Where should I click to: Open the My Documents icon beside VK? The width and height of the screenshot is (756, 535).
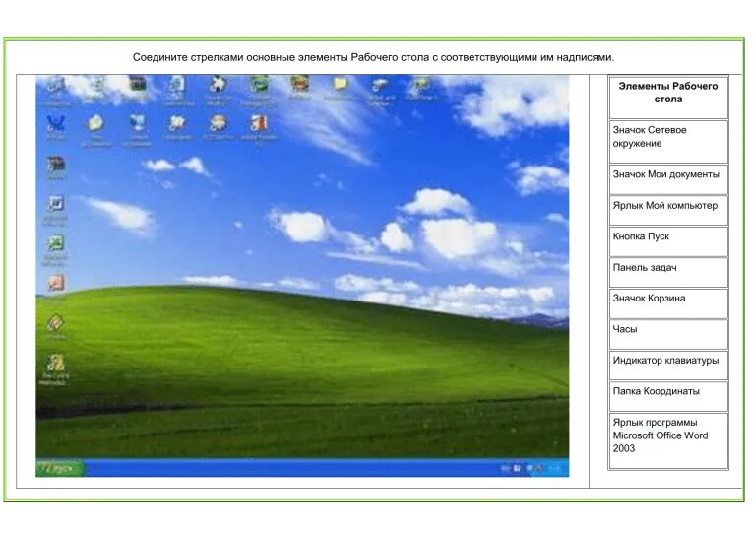pyautogui.click(x=96, y=123)
